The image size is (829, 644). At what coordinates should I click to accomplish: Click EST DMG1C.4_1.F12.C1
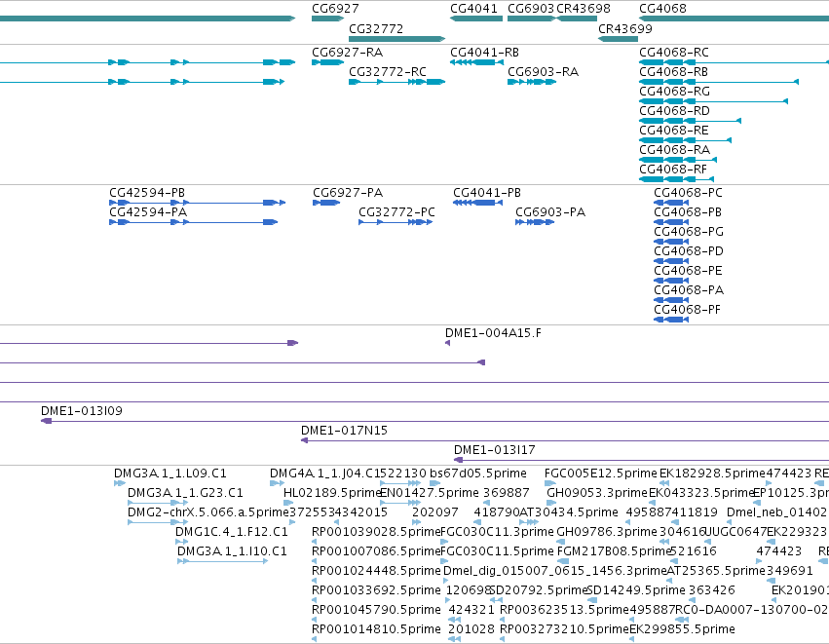coord(232,532)
